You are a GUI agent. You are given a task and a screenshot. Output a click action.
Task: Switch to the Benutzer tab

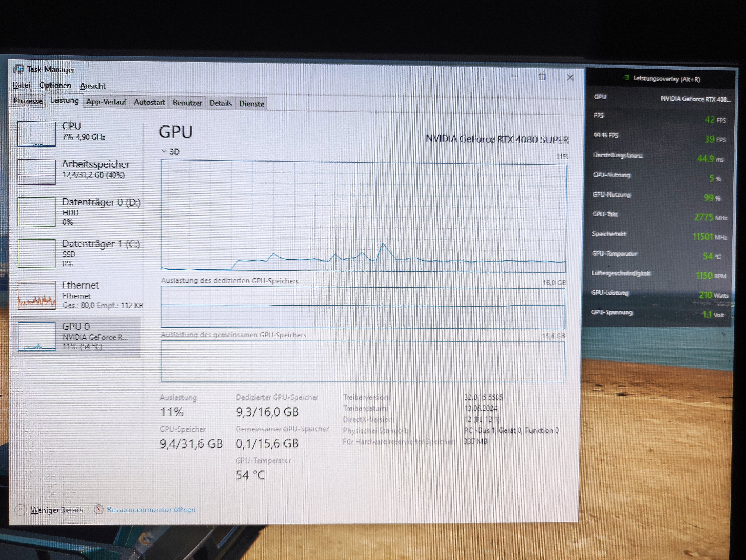[187, 103]
